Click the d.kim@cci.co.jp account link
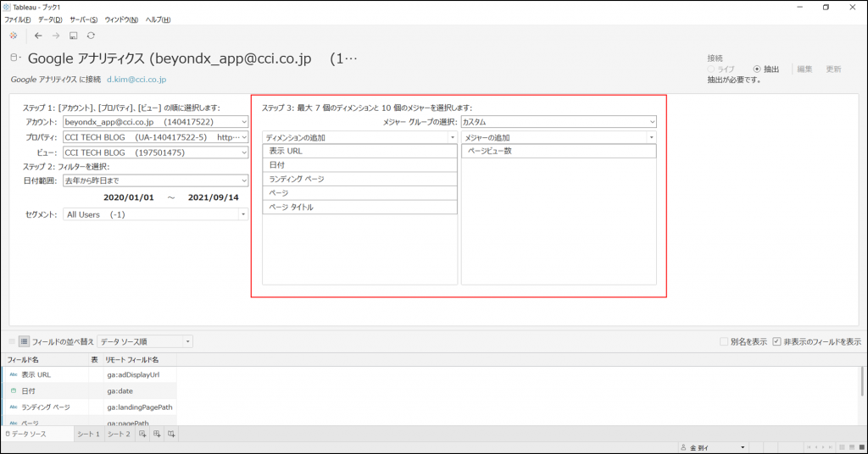The width and height of the screenshot is (868, 454). (136, 79)
